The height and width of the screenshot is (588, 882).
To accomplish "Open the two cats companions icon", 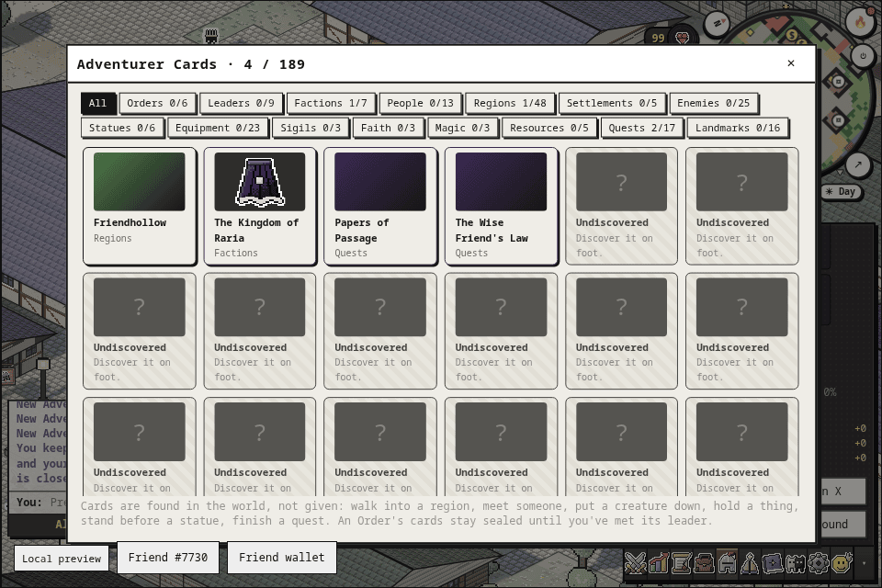I will pos(796,562).
